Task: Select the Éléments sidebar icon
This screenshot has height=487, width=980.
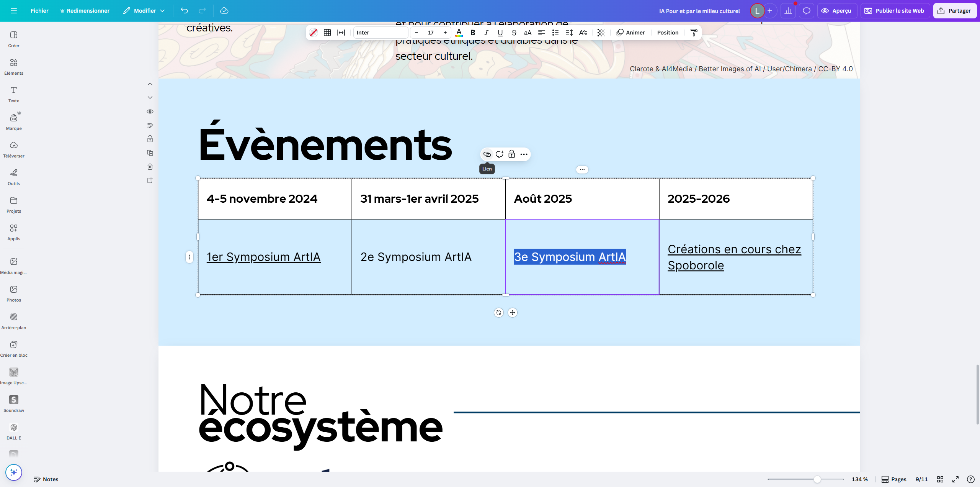Action: (13, 66)
